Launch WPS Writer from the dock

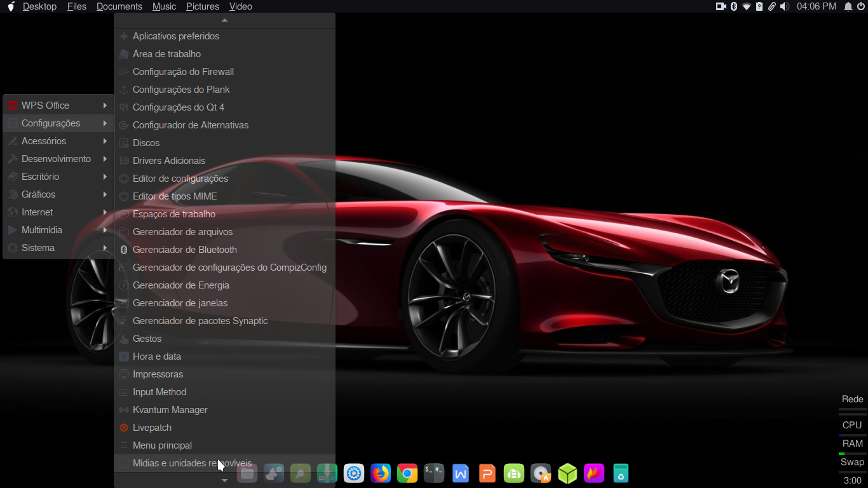coord(461,473)
